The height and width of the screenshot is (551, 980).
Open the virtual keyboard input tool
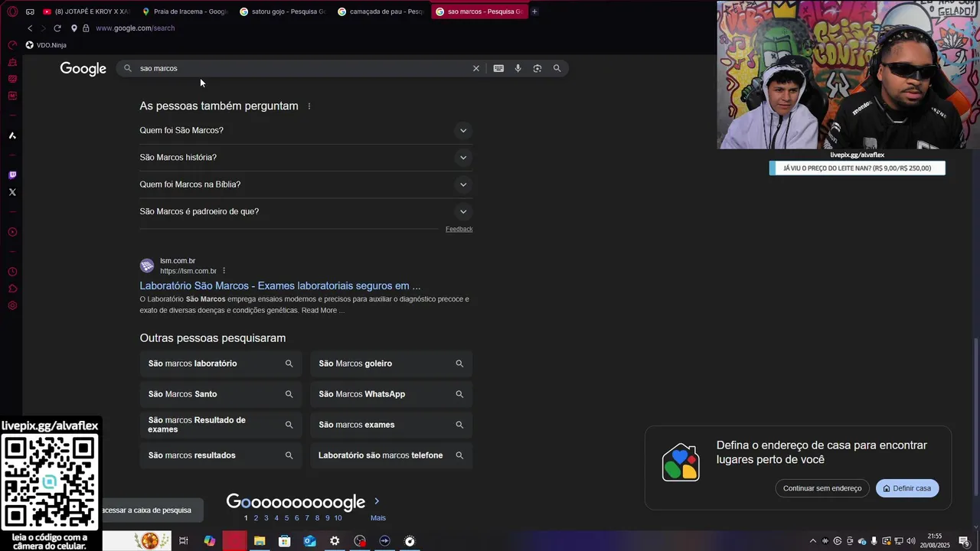click(x=498, y=68)
